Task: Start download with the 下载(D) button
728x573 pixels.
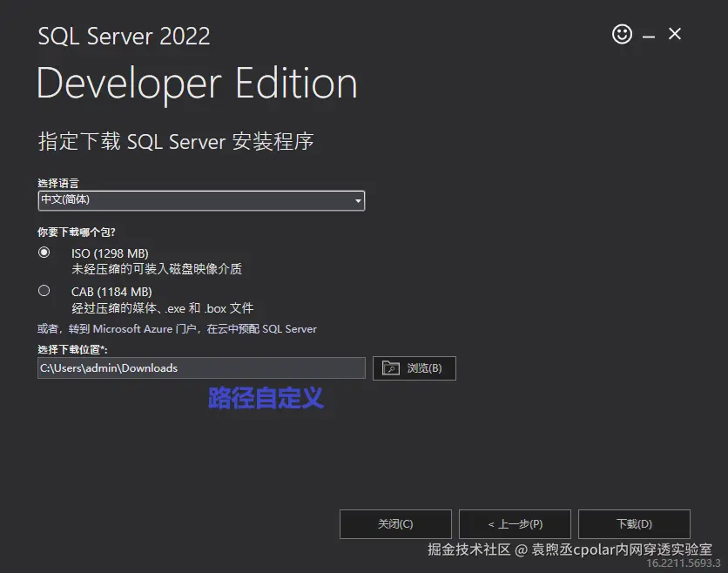Action: [634, 523]
